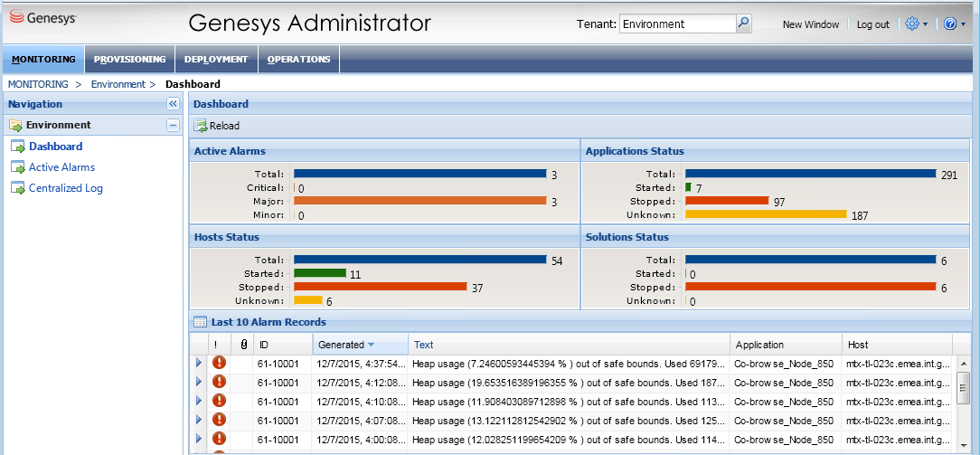980x455 pixels.
Task: Click the Environment breadcrumb link
Action: pos(118,84)
